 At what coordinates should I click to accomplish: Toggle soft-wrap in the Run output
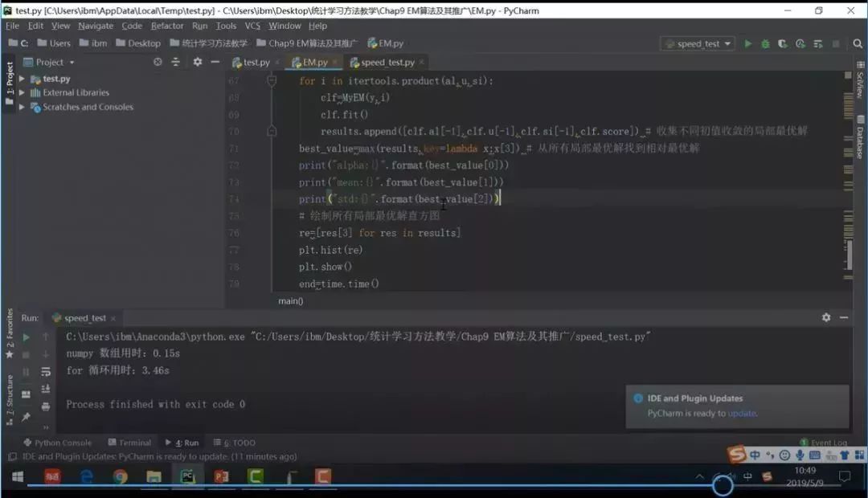point(45,372)
